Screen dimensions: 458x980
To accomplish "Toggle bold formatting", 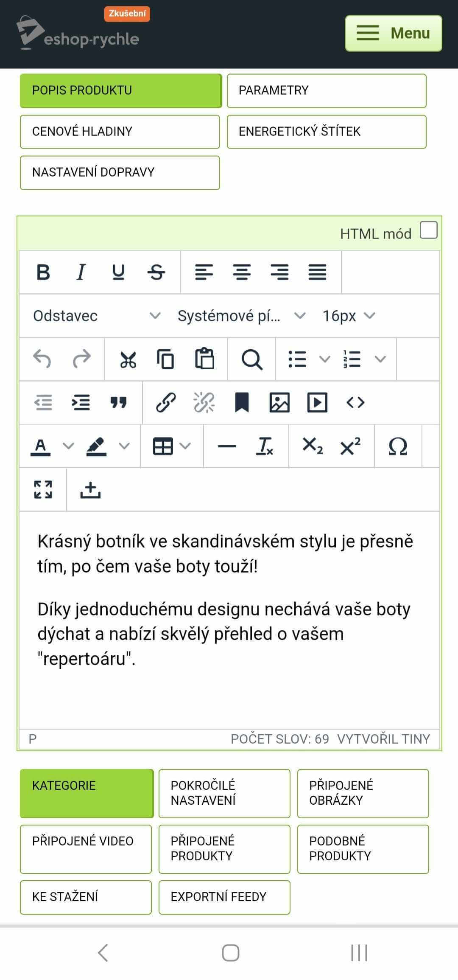I will (x=43, y=272).
